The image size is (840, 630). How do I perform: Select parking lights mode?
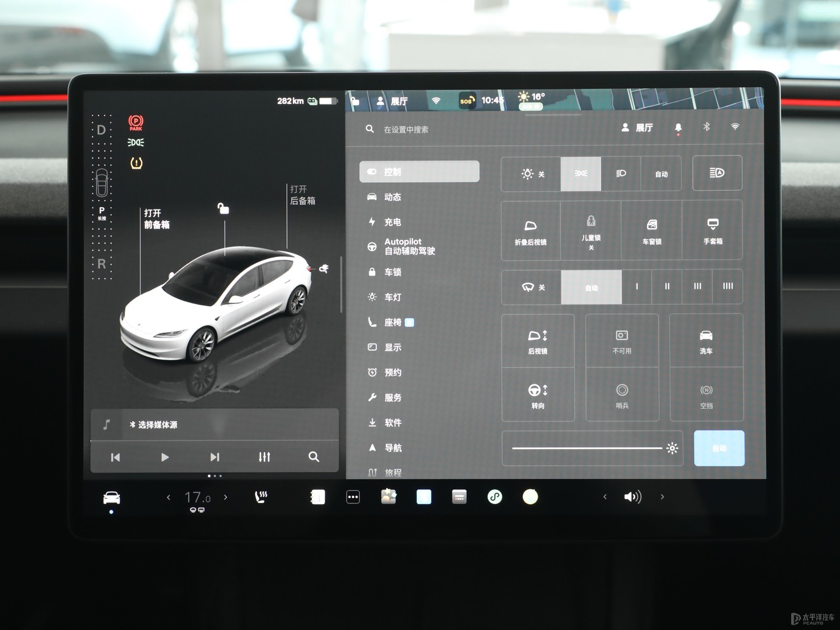(x=581, y=174)
